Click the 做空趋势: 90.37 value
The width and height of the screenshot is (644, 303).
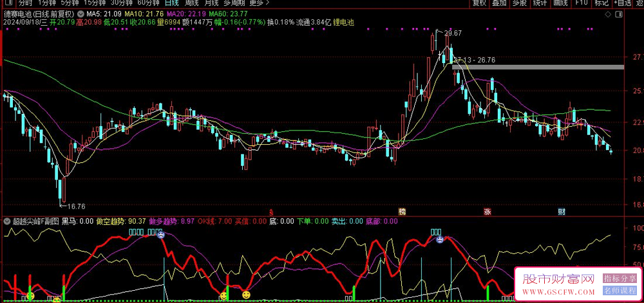point(121,221)
